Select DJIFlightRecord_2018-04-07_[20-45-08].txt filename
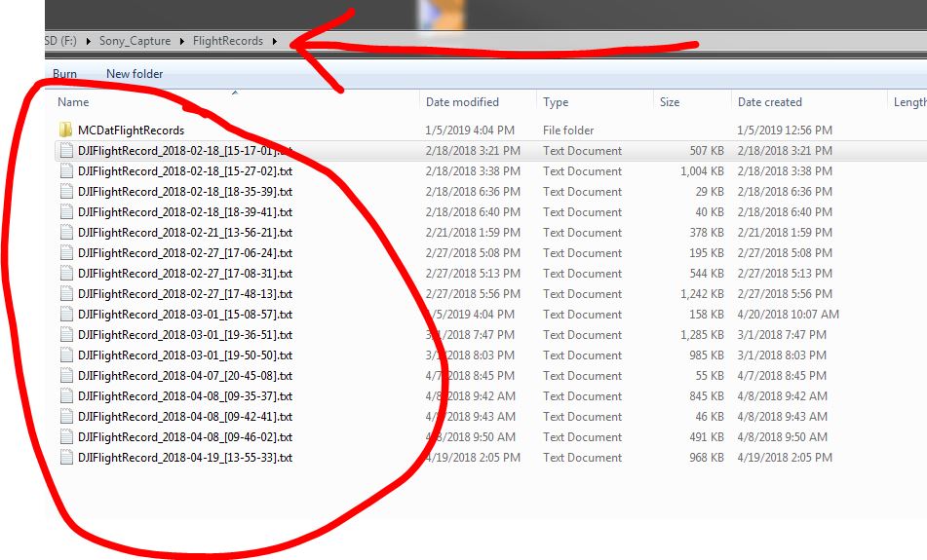This screenshot has height=560, width=927. 185,375
